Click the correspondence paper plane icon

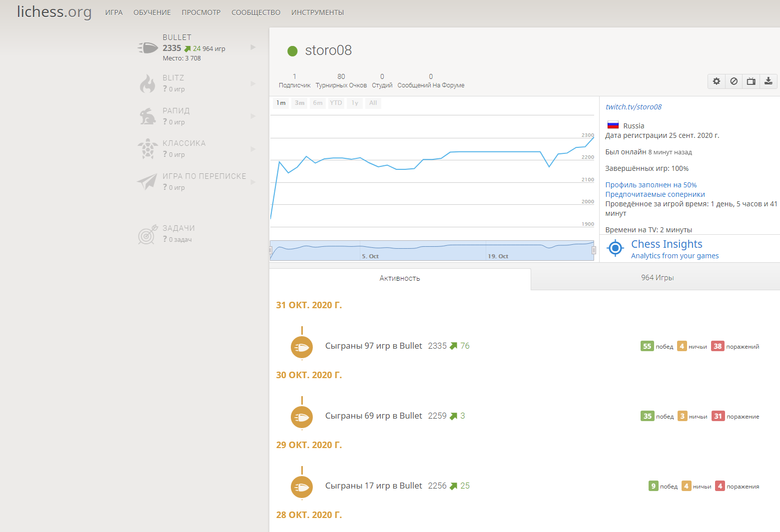[x=147, y=182]
